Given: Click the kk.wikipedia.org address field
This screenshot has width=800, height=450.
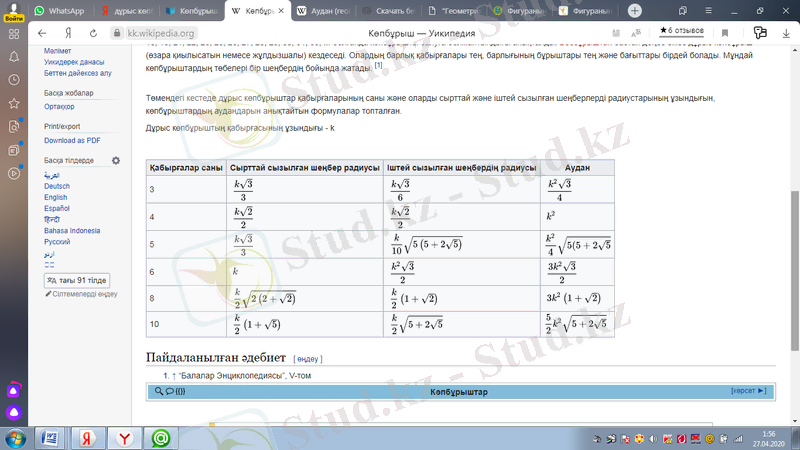Looking at the screenshot, I should pos(161,33).
